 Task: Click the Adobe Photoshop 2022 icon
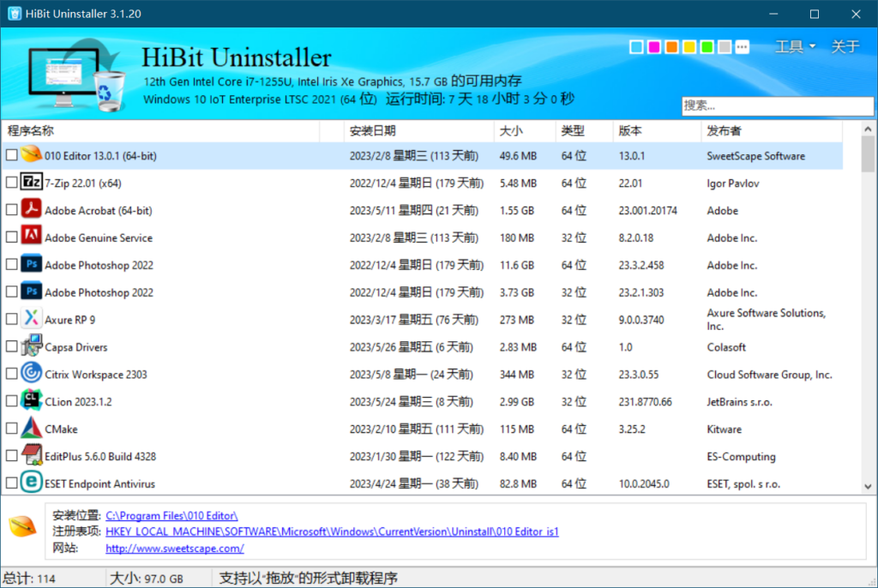click(32, 265)
